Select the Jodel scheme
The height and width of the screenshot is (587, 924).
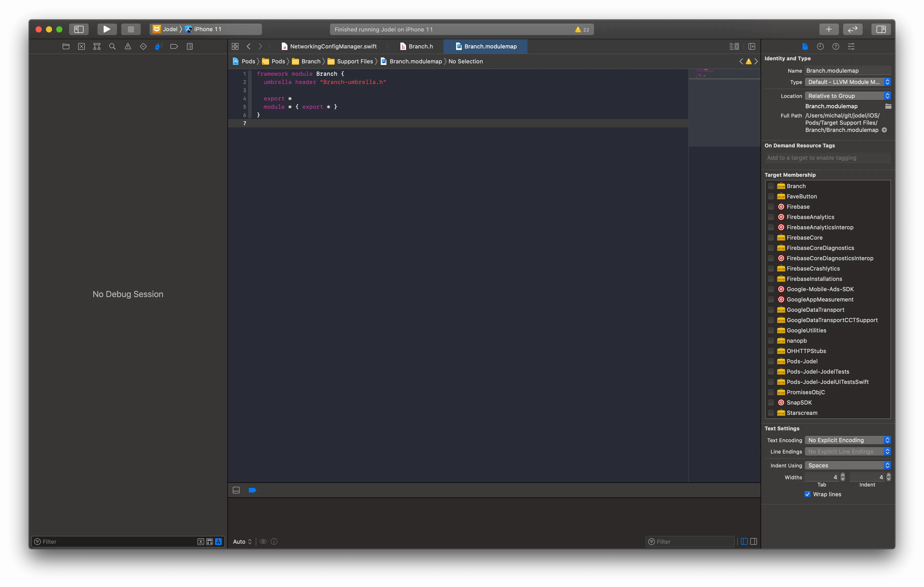coord(165,29)
